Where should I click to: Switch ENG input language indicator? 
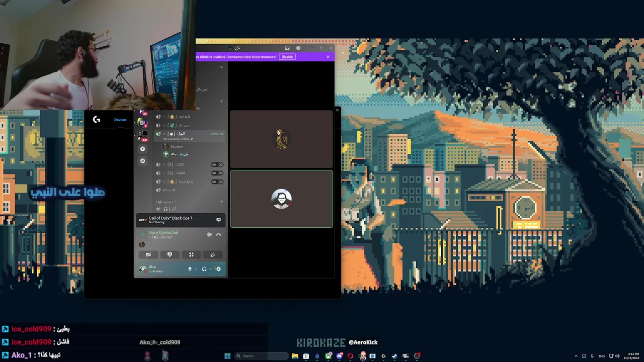click(601, 356)
